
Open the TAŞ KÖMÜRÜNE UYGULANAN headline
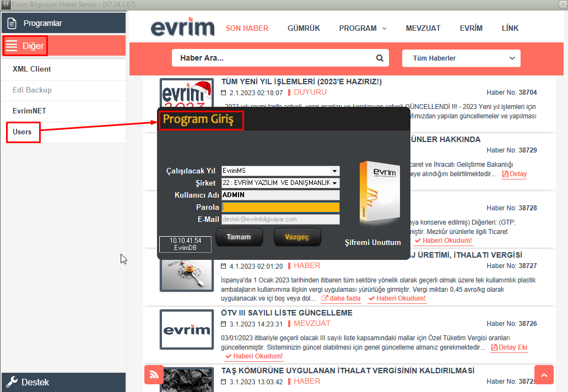348,371
